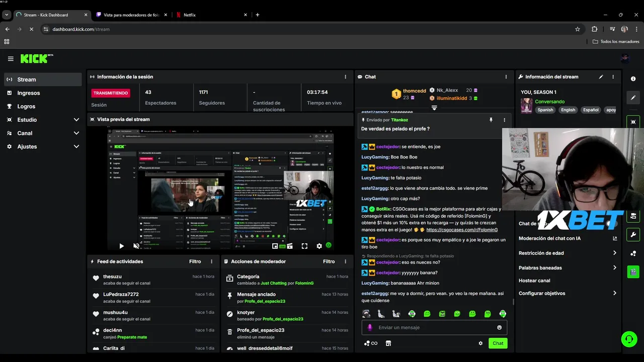
Task: Unpin the pinned message from Titankoz
Action: click(491, 120)
